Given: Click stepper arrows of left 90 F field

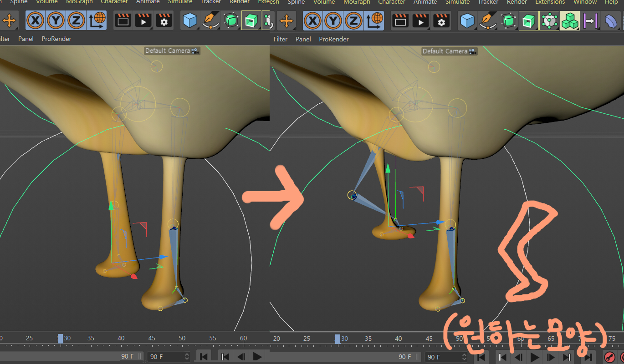Looking at the screenshot, I should [187, 357].
